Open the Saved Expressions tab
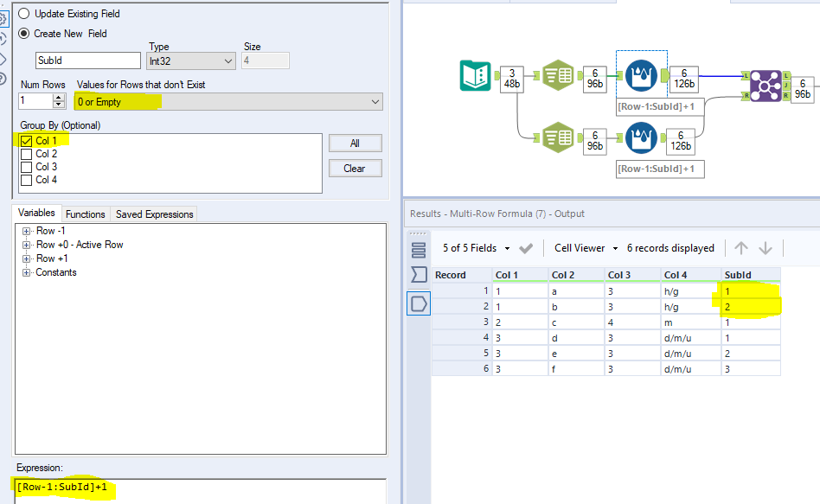The width and height of the screenshot is (820, 504). coord(154,214)
